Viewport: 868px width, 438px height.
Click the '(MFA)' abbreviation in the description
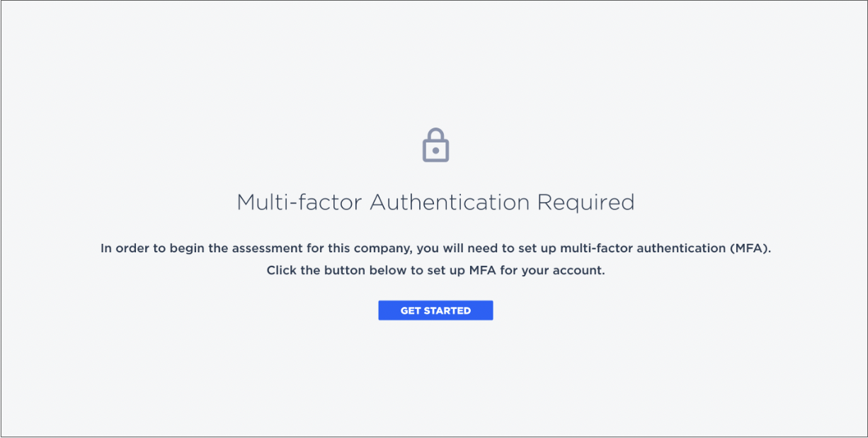tap(749, 249)
